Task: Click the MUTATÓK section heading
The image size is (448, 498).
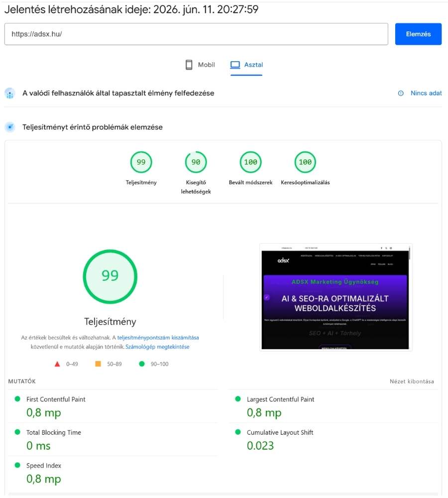Action: (x=22, y=381)
